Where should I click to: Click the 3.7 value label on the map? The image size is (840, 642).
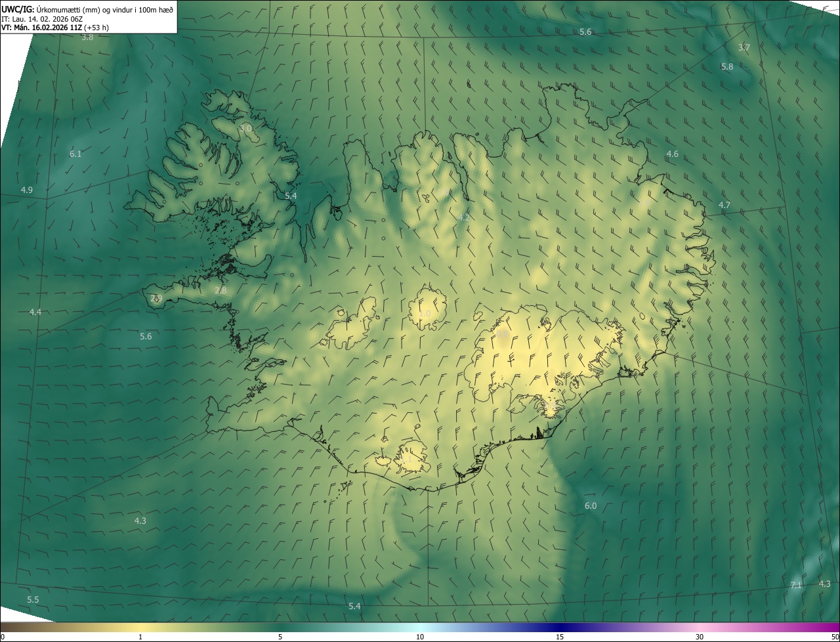[744, 48]
